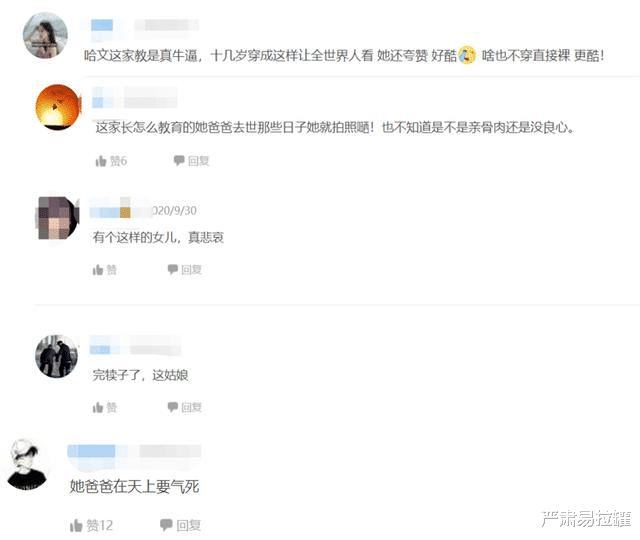Open the pixelated avatar profile
The height and width of the screenshot is (540, 640).
pos(58,218)
